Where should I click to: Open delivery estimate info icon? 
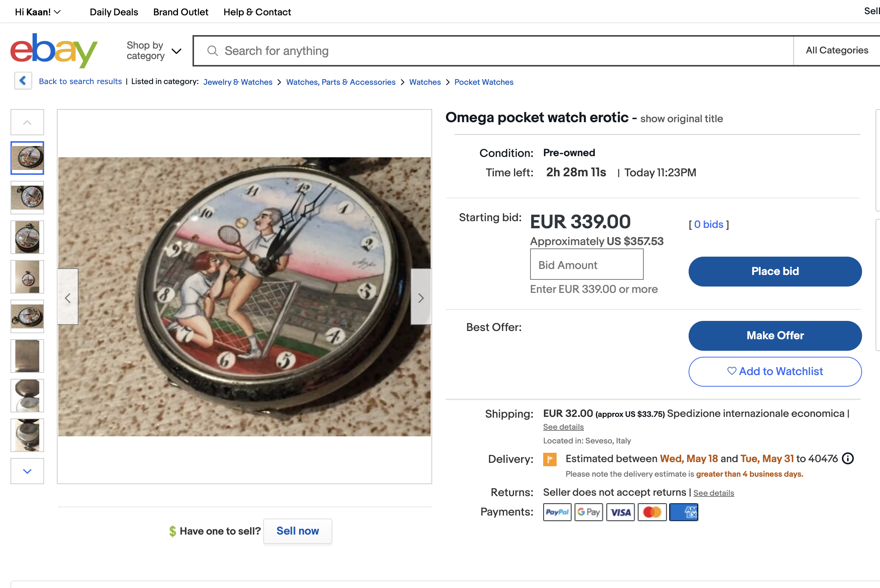tap(848, 458)
